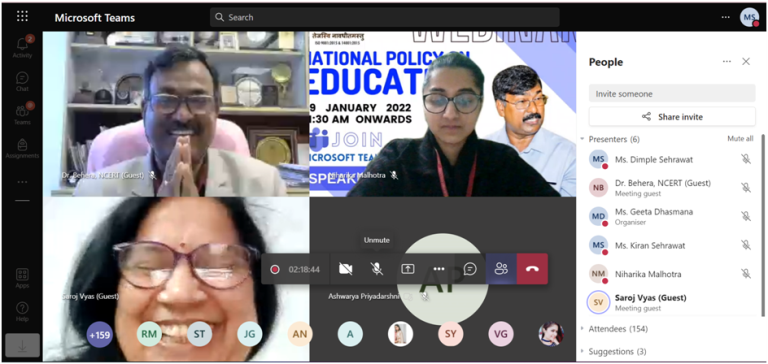This screenshot has height=364, width=768.
Task: Open the Activity feed icon
Action: (x=23, y=47)
